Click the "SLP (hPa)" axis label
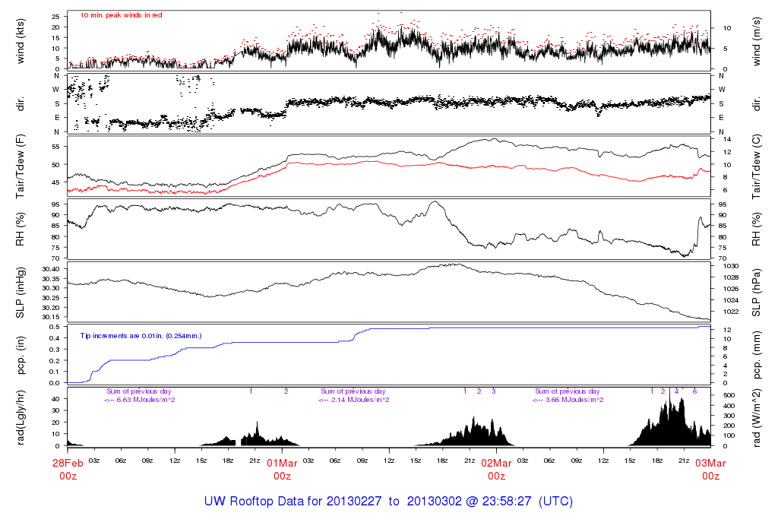778x532 pixels. click(756, 293)
